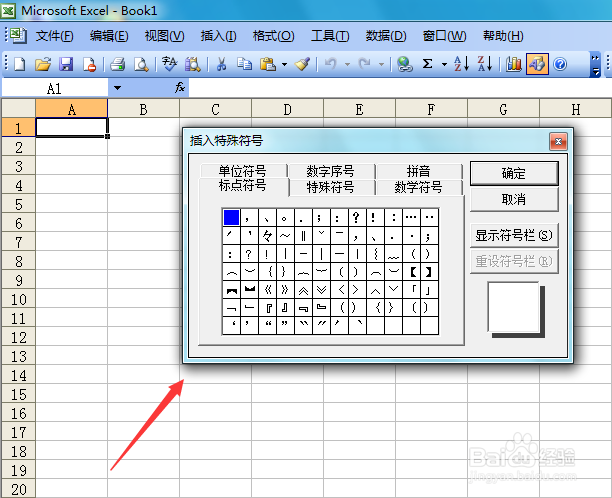The width and height of the screenshot is (612, 498).
Task: Undo the last action with the Undo arrow
Action: (331, 64)
